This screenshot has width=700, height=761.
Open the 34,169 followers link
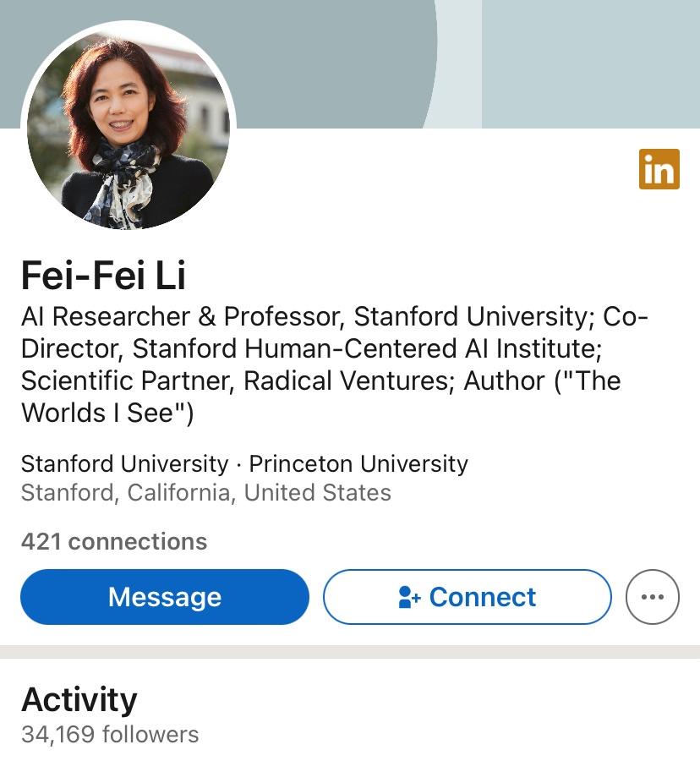pyautogui.click(x=110, y=734)
